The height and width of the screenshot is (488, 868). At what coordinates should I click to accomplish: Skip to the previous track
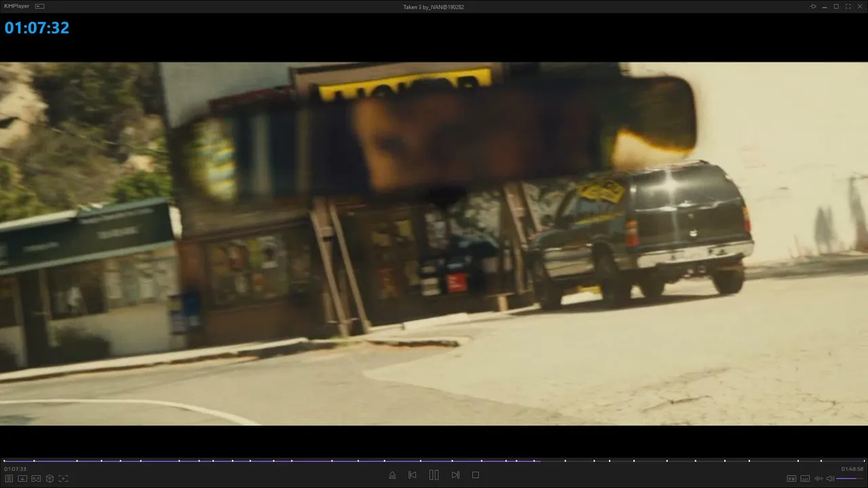[412, 475]
